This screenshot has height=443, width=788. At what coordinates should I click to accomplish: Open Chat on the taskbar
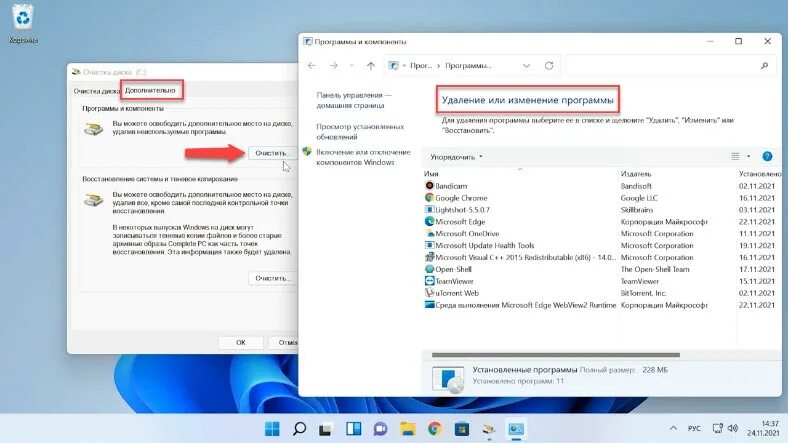380,428
